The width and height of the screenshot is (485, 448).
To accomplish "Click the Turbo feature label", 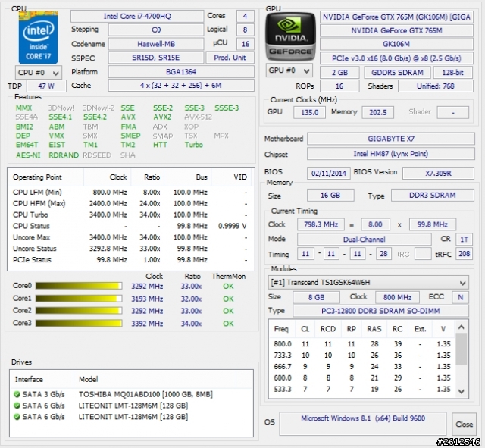I will click(194, 145).
